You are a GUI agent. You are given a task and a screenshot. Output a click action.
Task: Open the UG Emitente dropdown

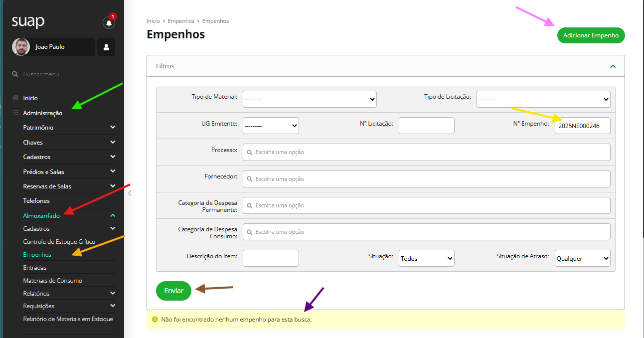pos(271,126)
